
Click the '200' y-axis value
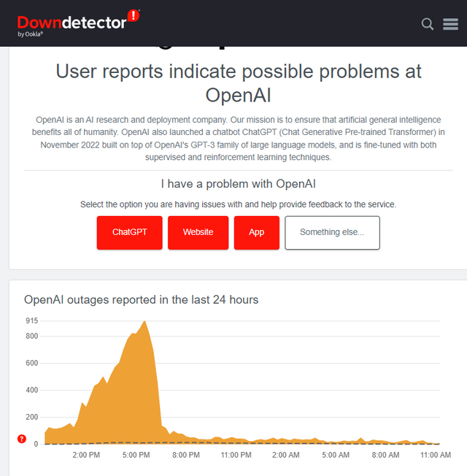32,417
